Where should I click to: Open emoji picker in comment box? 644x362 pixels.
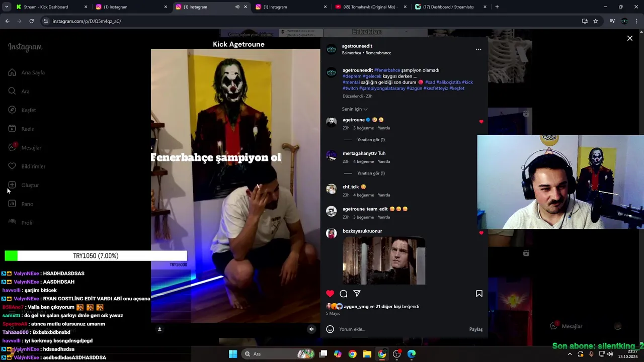pos(330,329)
